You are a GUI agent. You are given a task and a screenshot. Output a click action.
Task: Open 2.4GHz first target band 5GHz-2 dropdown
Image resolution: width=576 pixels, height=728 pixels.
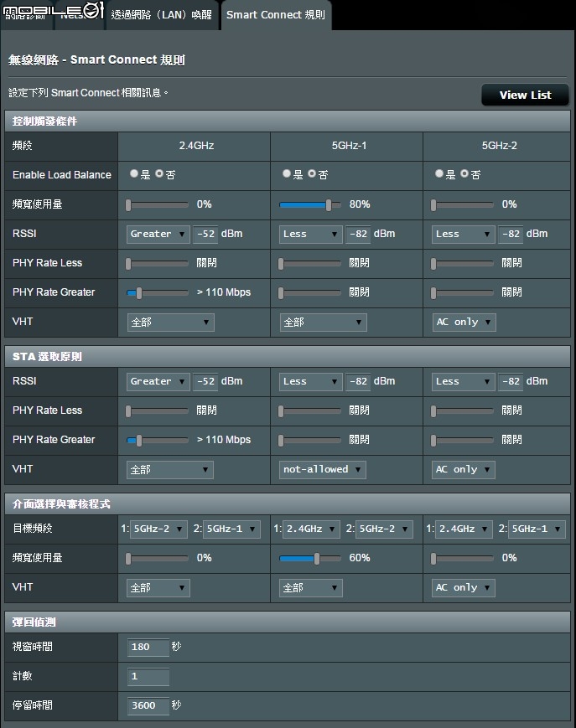(x=158, y=529)
